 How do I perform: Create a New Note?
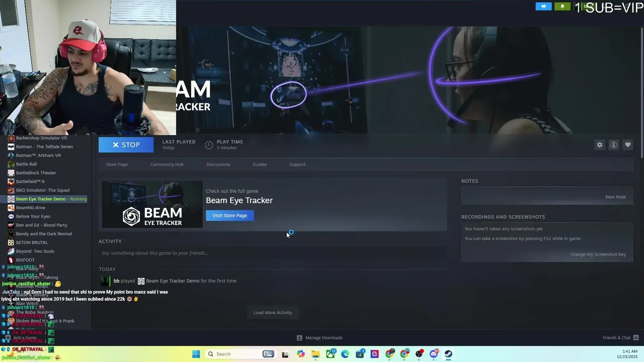coord(615,197)
